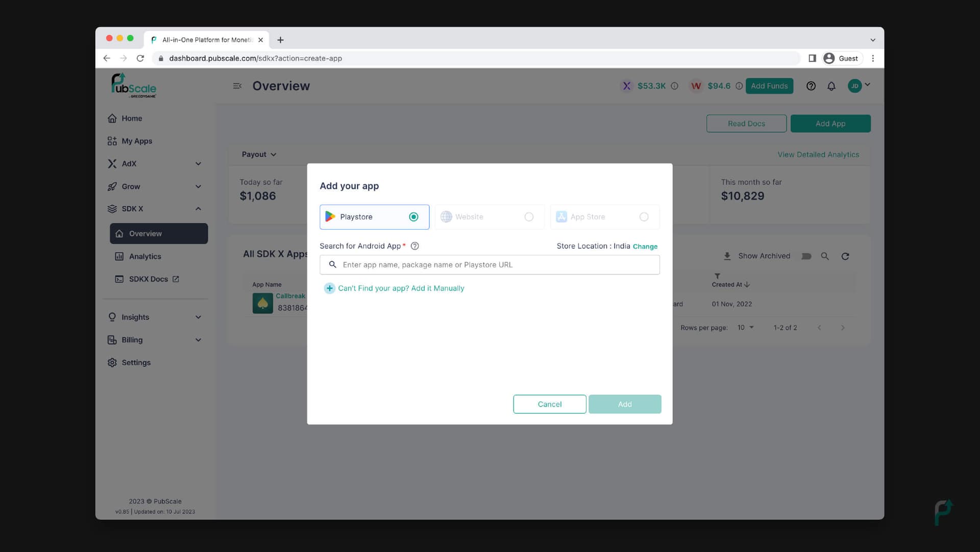980x552 pixels.
Task: Select the Playstore radio button
Action: (x=413, y=216)
